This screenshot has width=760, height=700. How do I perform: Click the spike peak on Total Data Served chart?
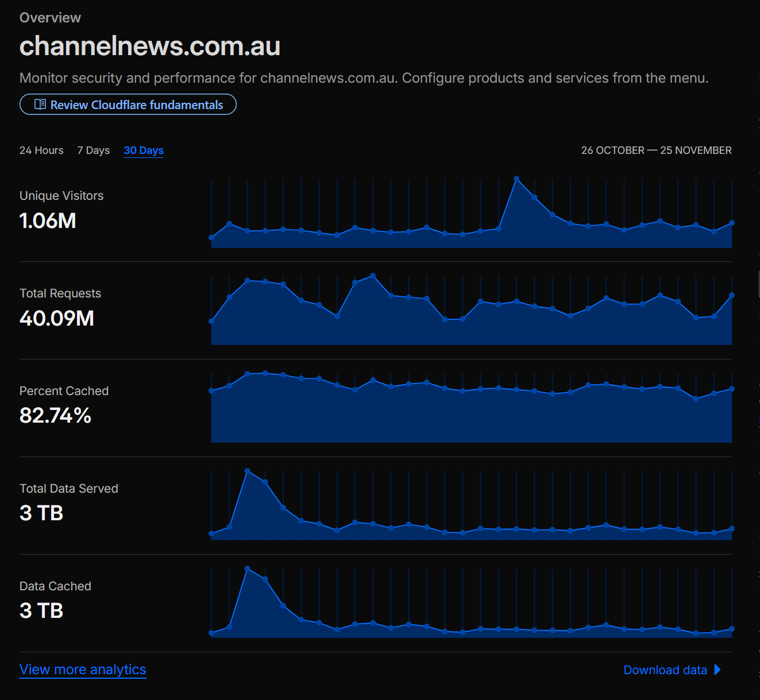[x=247, y=471]
